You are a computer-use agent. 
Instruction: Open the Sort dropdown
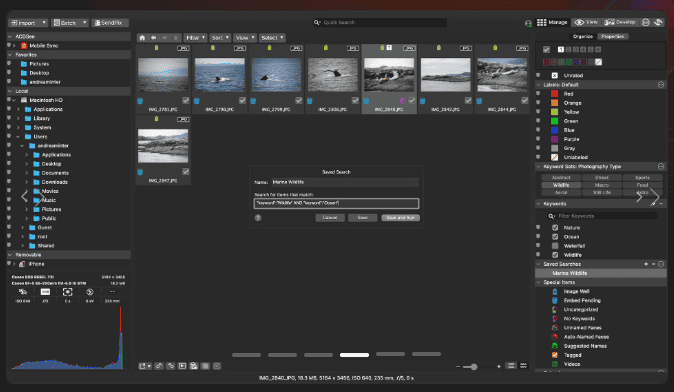[221, 38]
